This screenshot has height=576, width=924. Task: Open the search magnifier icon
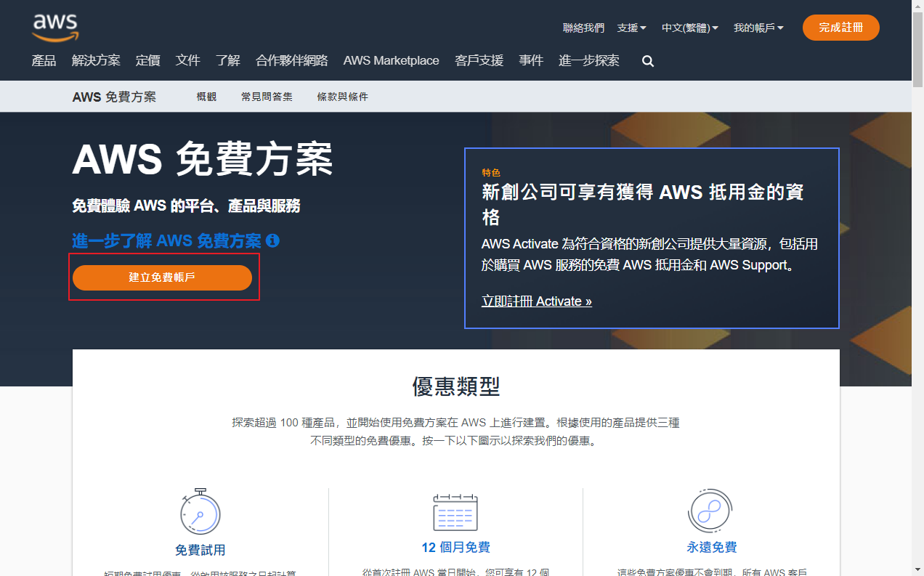[x=648, y=61]
